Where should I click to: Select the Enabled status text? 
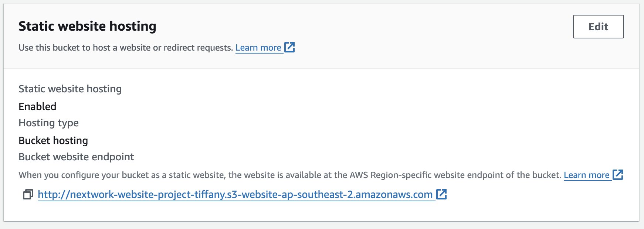pos(37,106)
